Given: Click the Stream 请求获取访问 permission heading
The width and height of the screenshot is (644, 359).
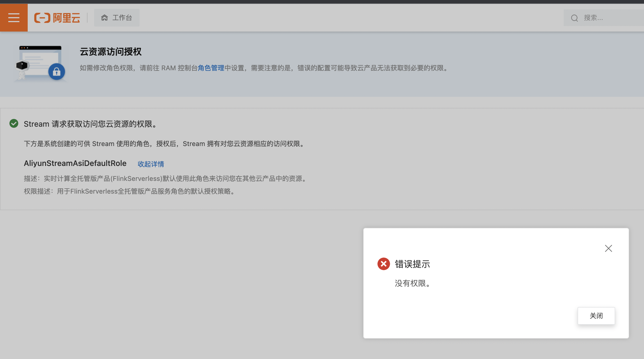Looking at the screenshot, I should pyautogui.click(x=91, y=124).
